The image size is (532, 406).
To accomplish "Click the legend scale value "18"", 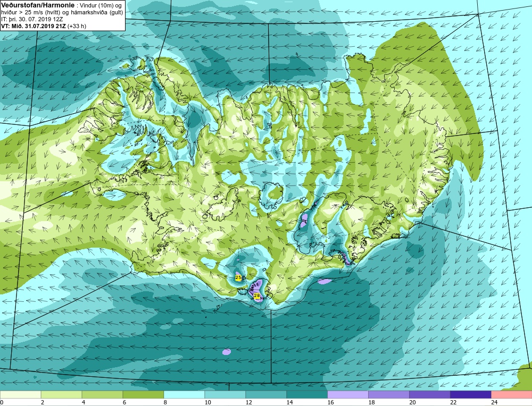I will click(x=371, y=402).
